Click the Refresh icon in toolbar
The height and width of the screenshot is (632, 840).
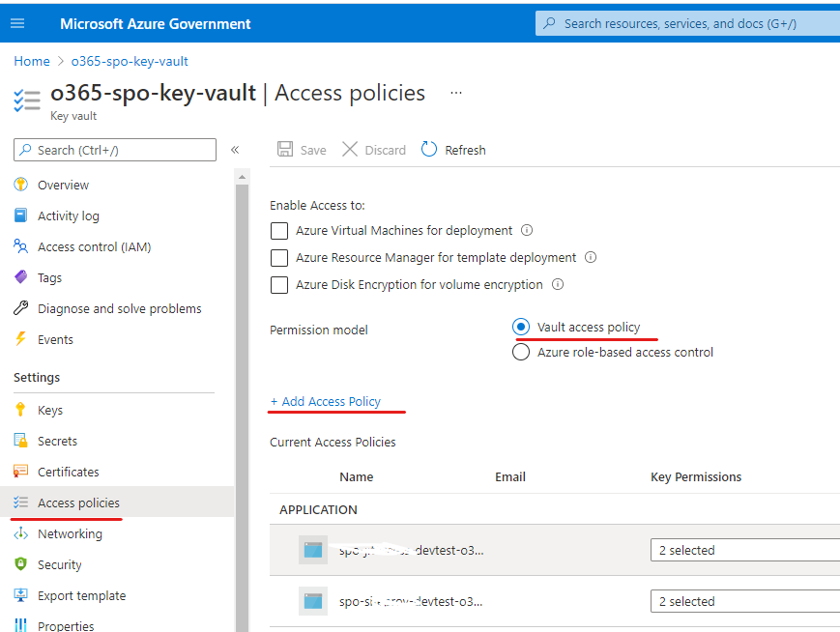(428, 150)
